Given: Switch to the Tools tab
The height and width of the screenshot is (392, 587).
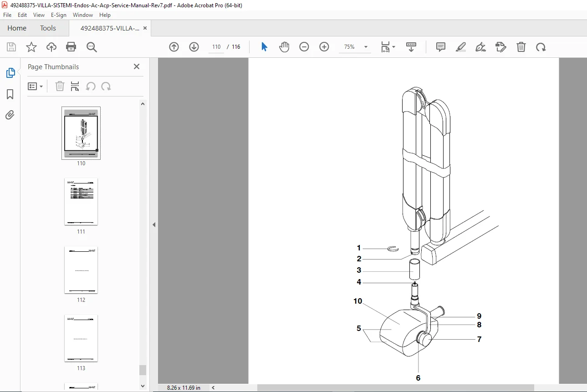Looking at the screenshot, I should [x=48, y=28].
